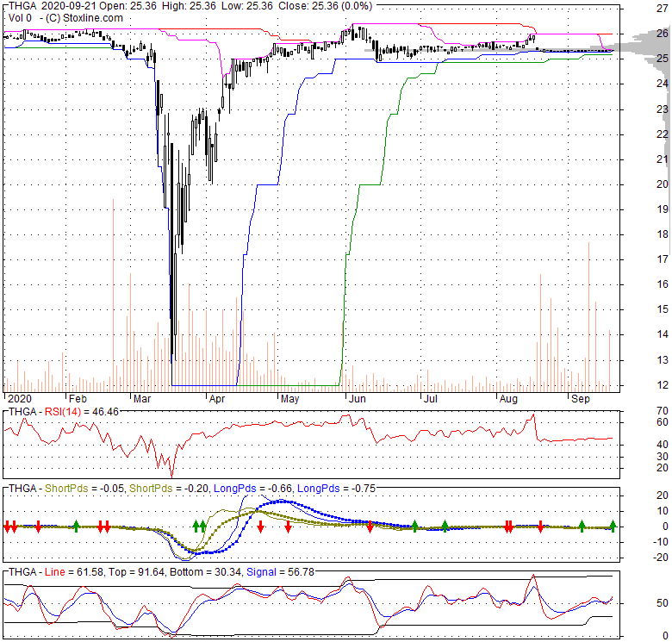Click the Top = 91.64 legend entry
Image resolution: width=672 pixels, height=642 pixels.
click(x=136, y=572)
